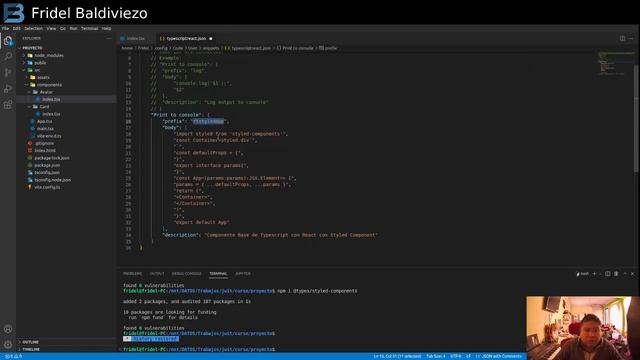
Task: Open vite.config.ts file
Action: click(67, 187)
